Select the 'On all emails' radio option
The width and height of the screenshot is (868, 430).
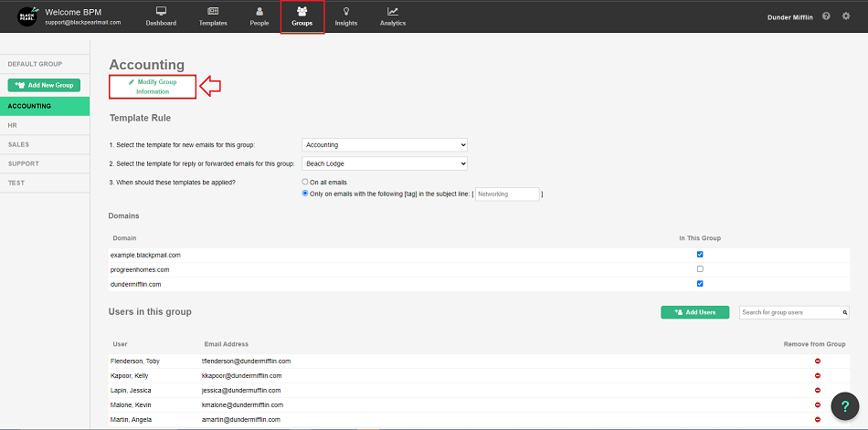(x=305, y=183)
